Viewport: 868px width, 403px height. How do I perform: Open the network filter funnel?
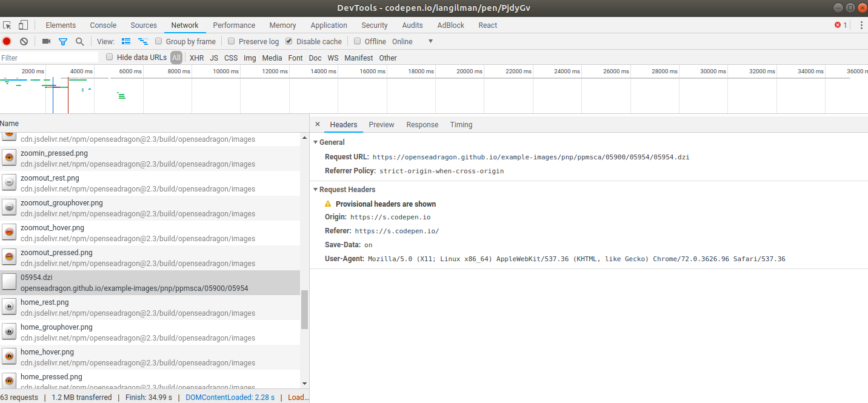click(x=63, y=41)
